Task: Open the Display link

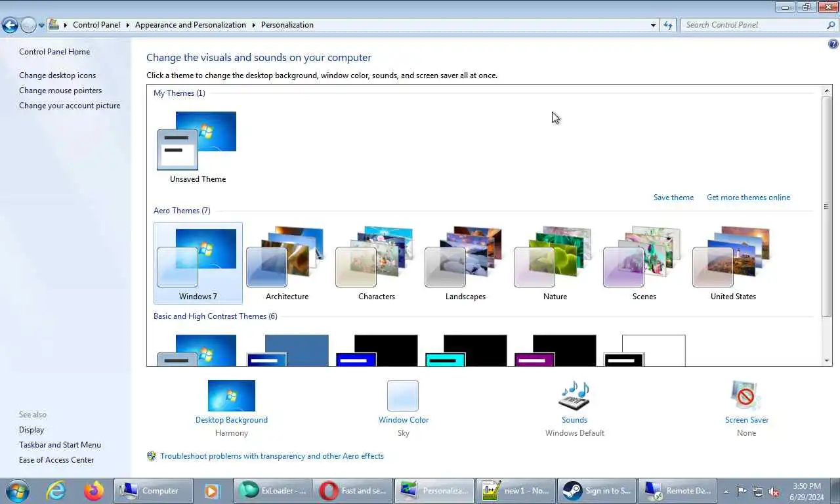Action: coord(31,430)
